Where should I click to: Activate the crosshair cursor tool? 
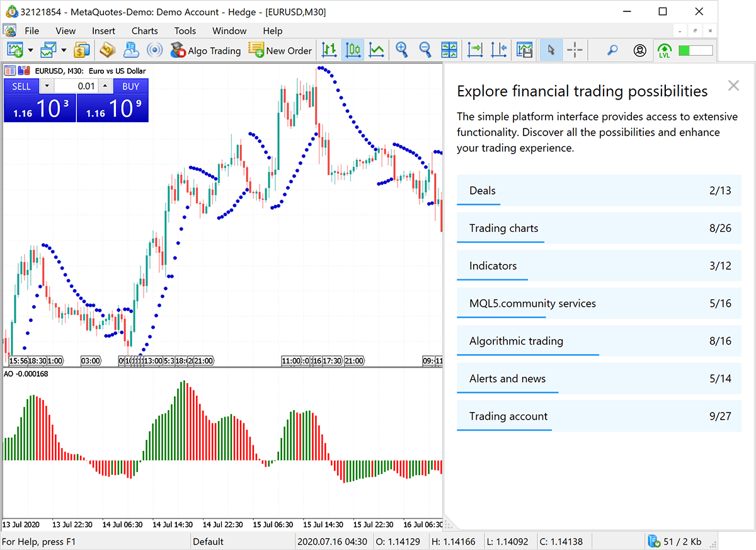(x=575, y=50)
